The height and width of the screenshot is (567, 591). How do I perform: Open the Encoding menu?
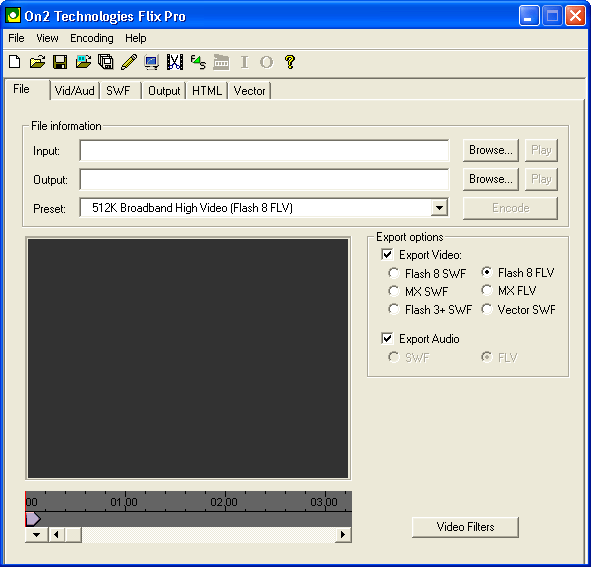click(x=92, y=38)
